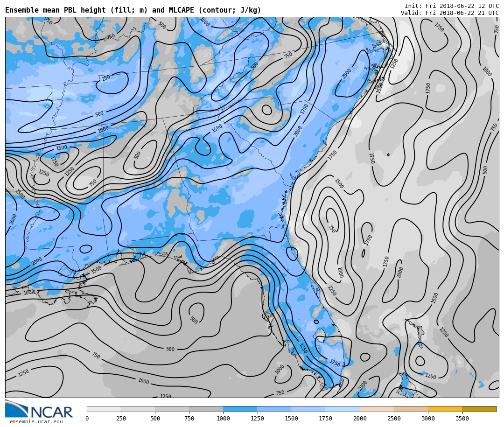This screenshot has height=427, width=504.
Task: Click the colorbar tick label '750'
Action: [189, 418]
